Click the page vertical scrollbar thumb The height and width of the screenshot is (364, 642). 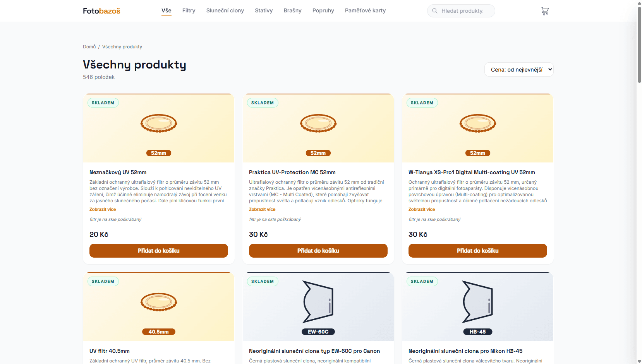click(639, 44)
